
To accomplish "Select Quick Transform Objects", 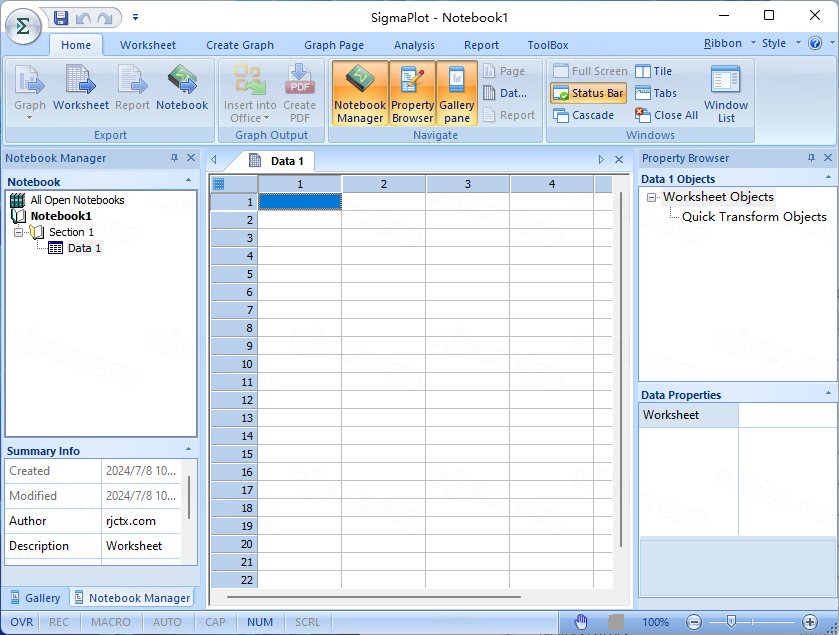I will [754, 217].
